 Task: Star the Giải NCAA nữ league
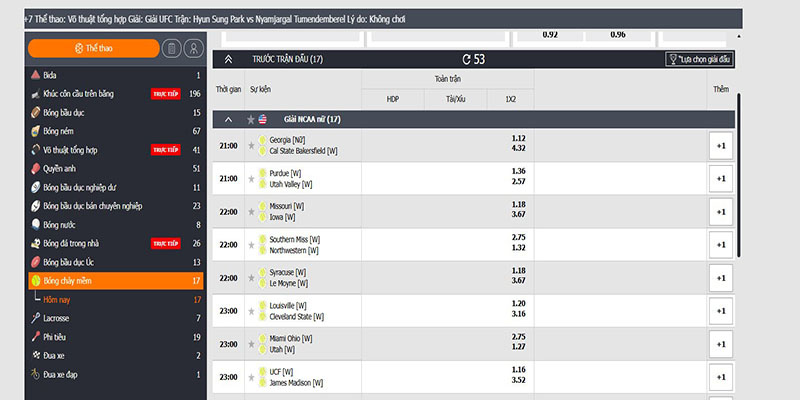coord(250,119)
